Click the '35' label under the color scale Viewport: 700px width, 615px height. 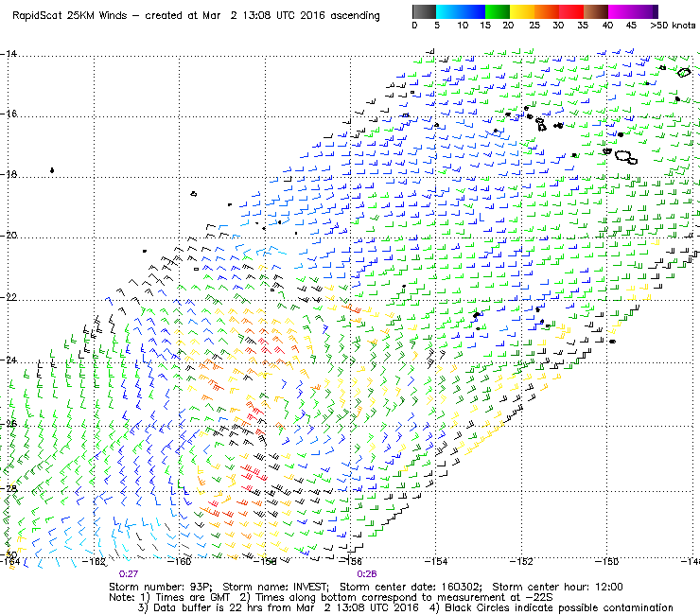[x=583, y=26]
